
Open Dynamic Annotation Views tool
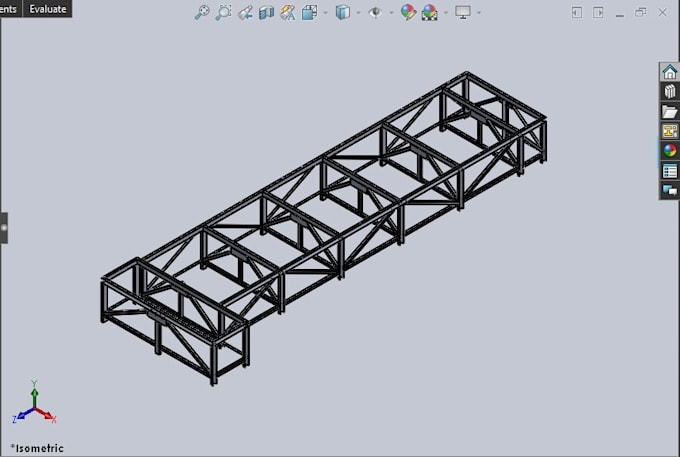(288, 12)
